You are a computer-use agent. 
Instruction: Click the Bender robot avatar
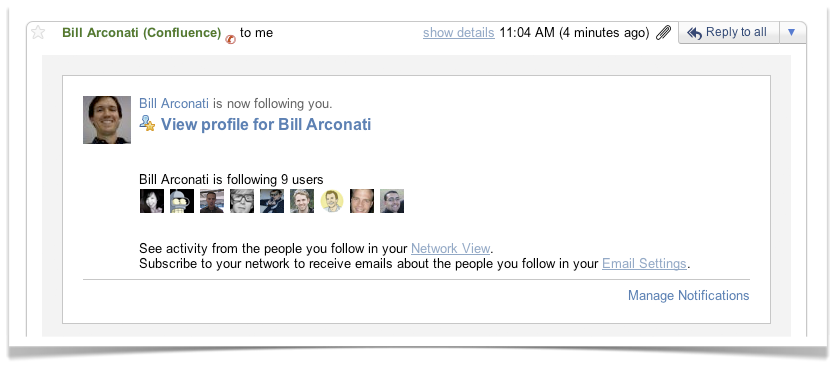[x=182, y=201]
